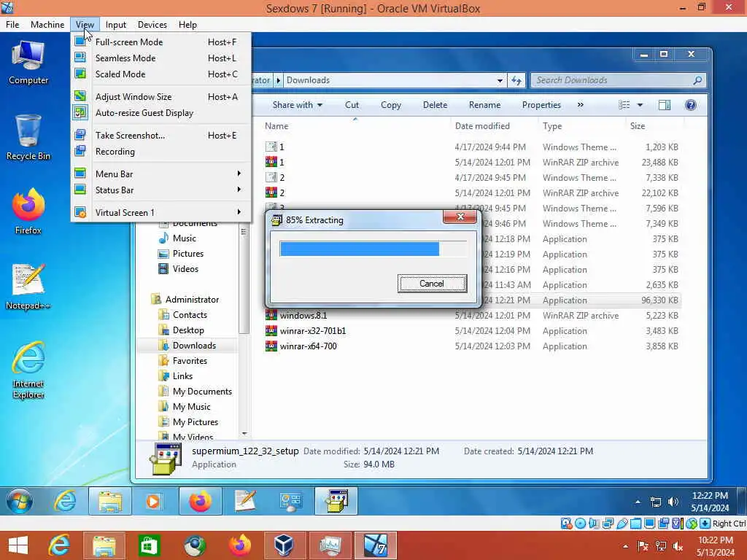Open the Input menu
Image resolution: width=747 pixels, height=560 pixels.
point(116,24)
